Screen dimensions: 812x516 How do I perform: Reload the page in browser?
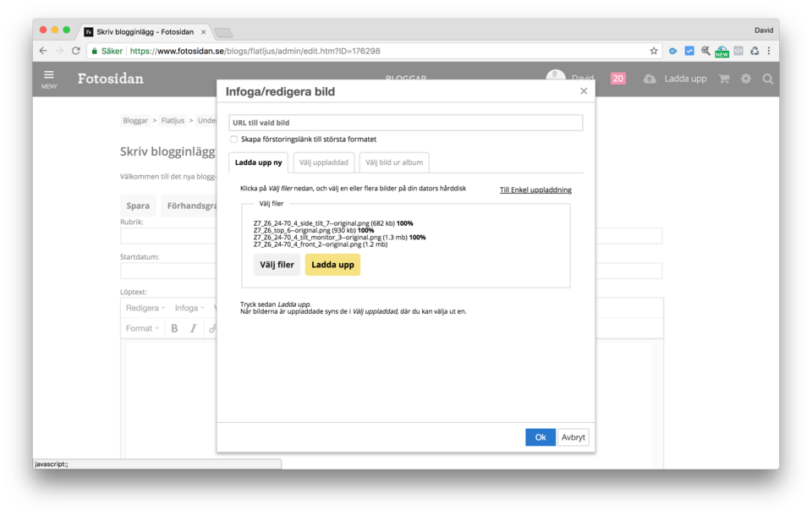click(76, 51)
